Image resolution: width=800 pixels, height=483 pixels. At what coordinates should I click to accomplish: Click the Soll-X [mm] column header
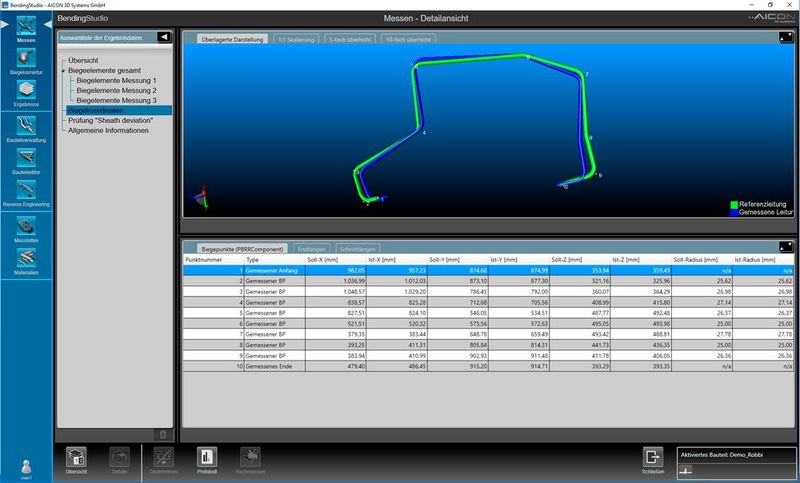[x=336, y=260]
